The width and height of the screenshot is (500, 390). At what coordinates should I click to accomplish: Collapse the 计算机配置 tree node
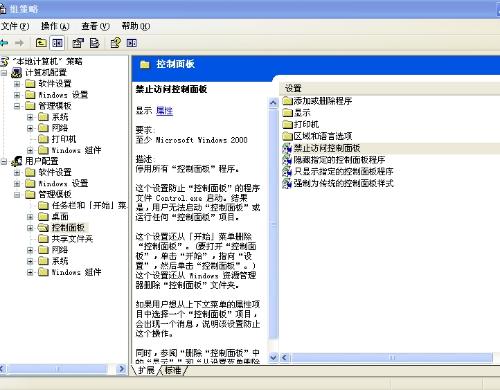click(4, 73)
